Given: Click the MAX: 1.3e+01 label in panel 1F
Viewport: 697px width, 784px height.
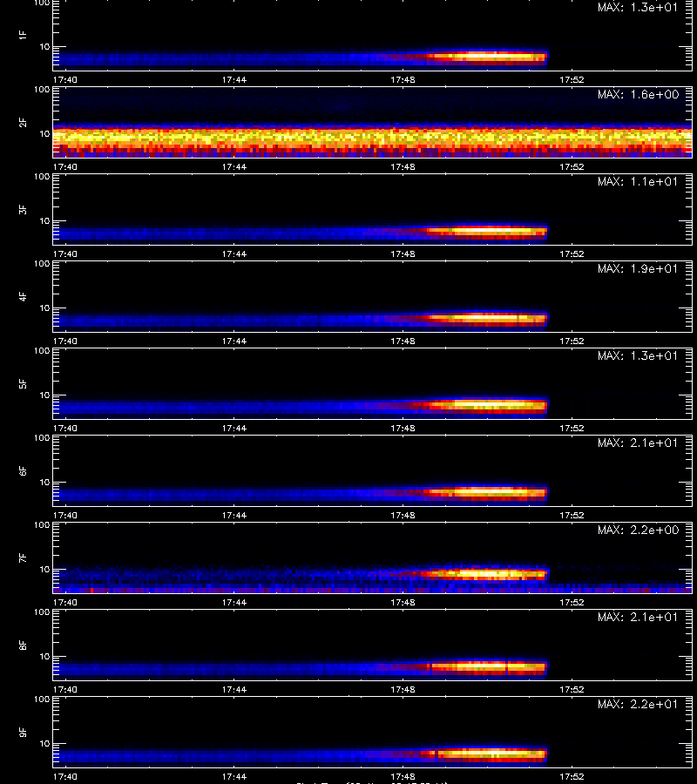Looking at the screenshot, I should (x=638, y=8).
